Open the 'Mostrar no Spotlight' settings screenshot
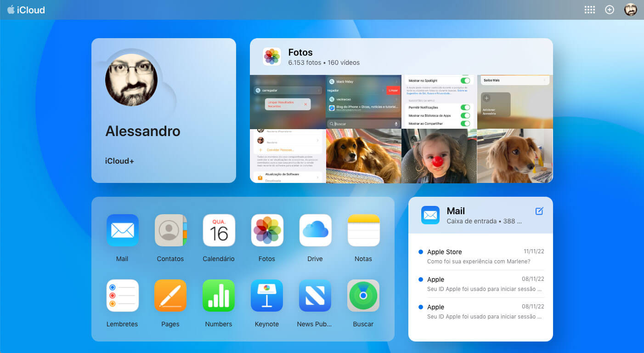The height and width of the screenshot is (353, 644). (x=439, y=102)
